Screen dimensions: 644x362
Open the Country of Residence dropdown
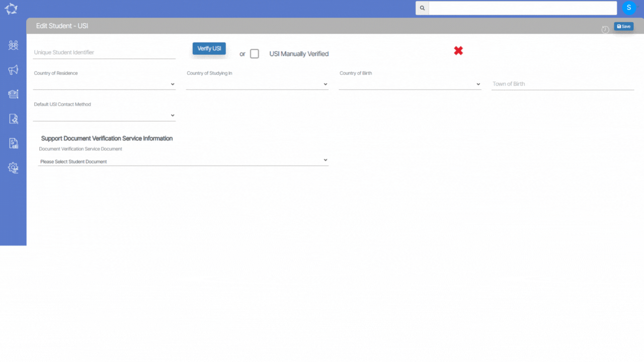click(x=104, y=84)
